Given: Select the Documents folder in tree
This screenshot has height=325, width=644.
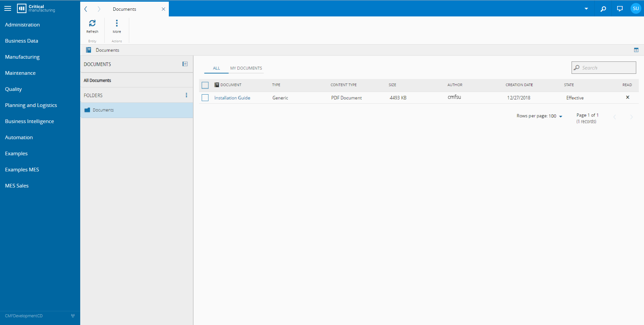Looking at the screenshot, I should tap(103, 110).
